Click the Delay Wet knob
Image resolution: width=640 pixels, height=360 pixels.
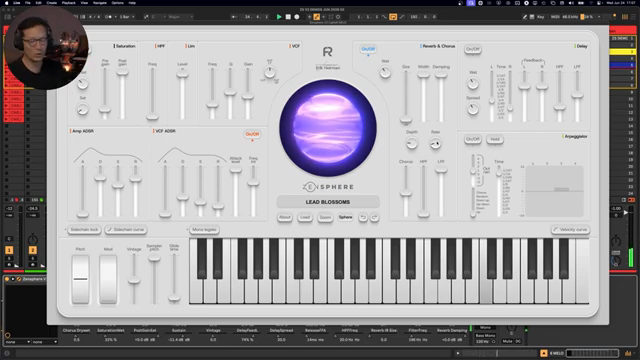(x=473, y=84)
